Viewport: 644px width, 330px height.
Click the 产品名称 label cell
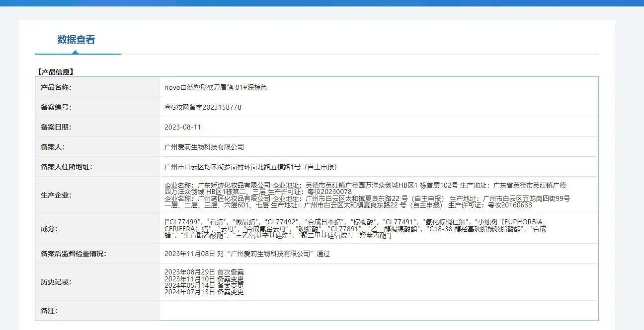click(x=97, y=87)
